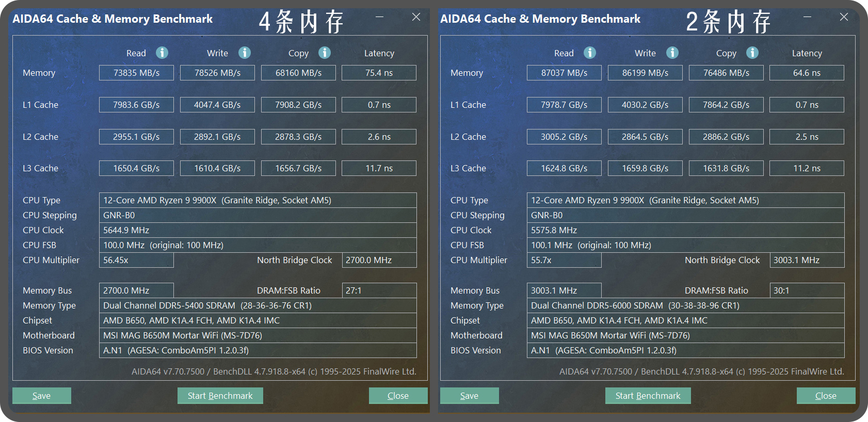The height and width of the screenshot is (422, 868).
Task: Click the Copy info icon in right window
Action: pos(752,53)
